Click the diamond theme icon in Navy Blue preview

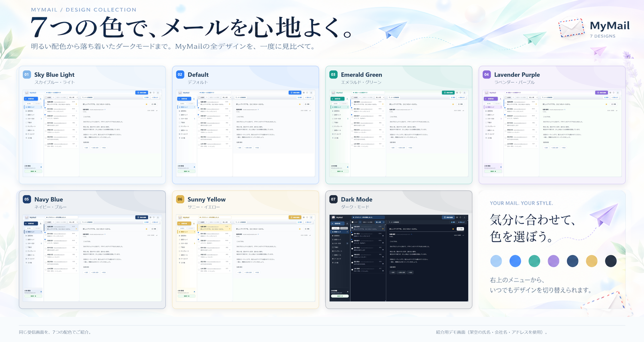pos(154,217)
